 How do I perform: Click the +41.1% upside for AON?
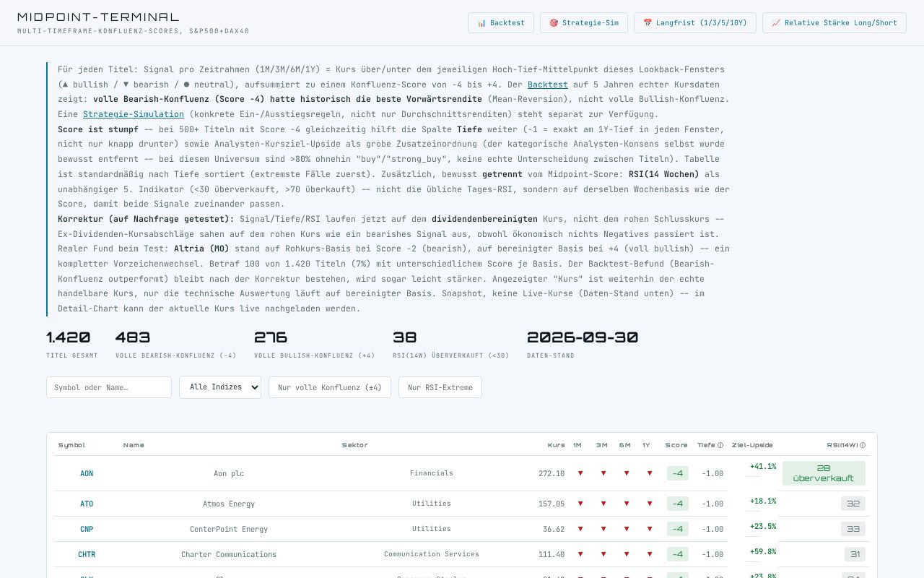(763, 466)
